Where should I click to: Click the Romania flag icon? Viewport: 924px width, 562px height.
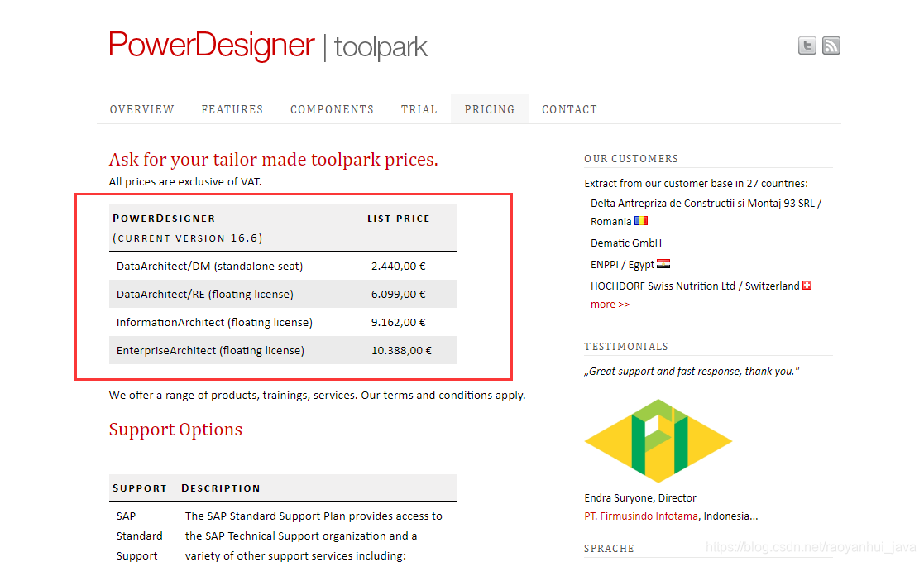pyautogui.click(x=641, y=220)
